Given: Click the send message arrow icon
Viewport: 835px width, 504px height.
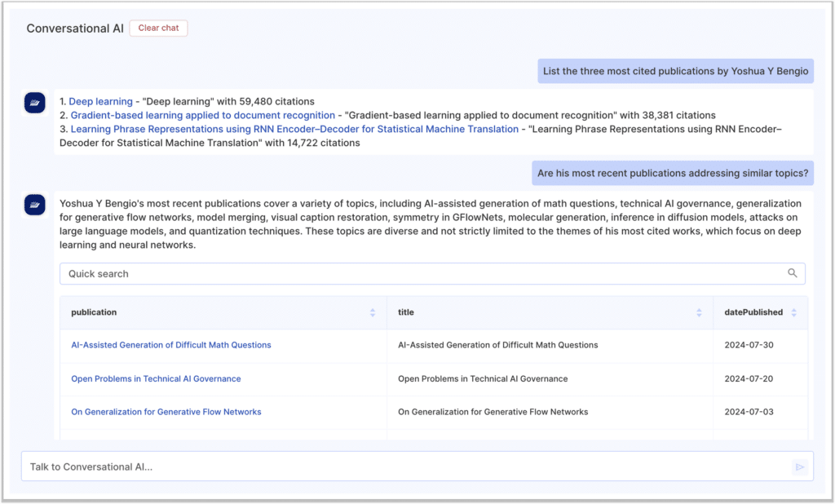Looking at the screenshot, I should (799, 467).
